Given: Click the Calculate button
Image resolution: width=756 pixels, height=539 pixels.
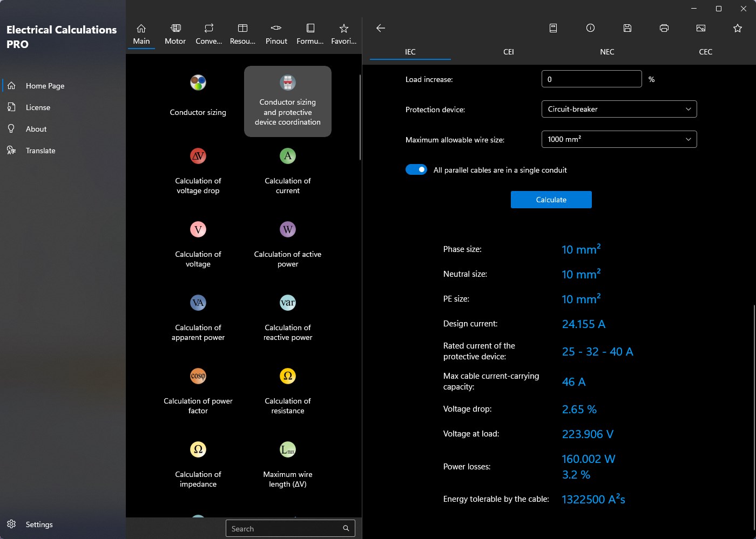Looking at the screenshot, I should [x=551, y=200].
